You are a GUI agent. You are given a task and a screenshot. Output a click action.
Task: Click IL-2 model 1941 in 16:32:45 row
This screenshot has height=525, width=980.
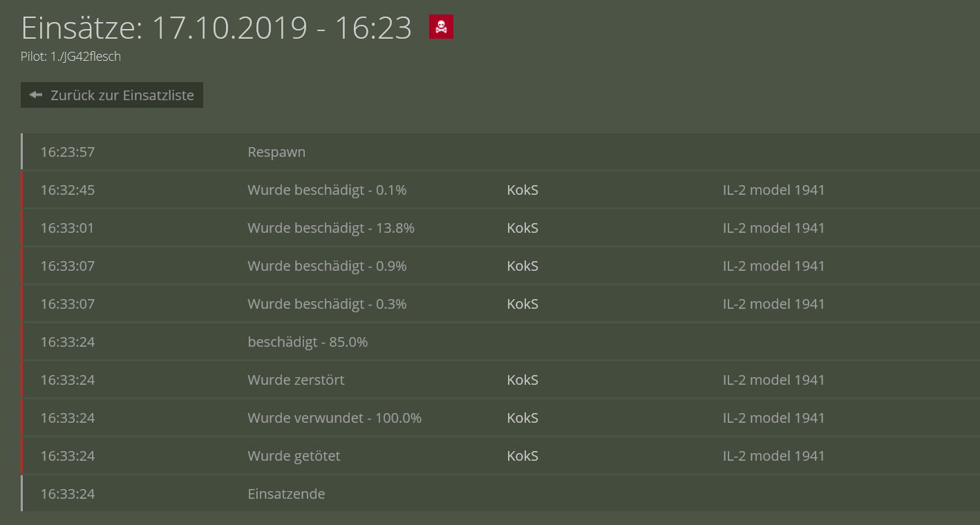[774, 190]
